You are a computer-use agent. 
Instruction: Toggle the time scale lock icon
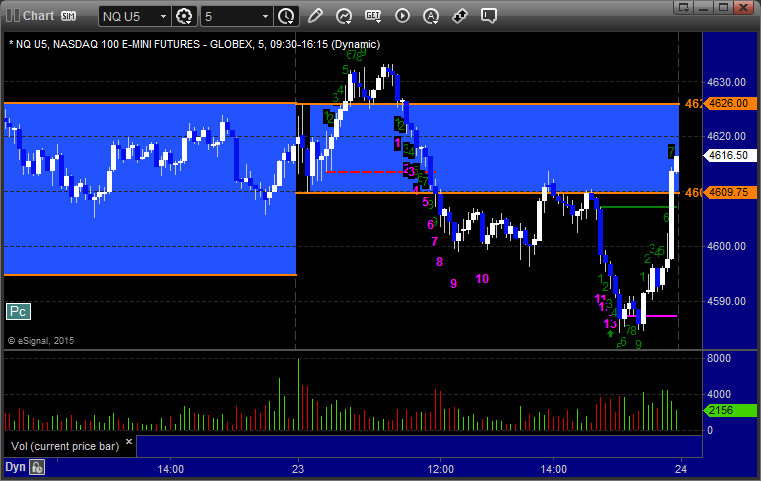(x=37, y=467)
